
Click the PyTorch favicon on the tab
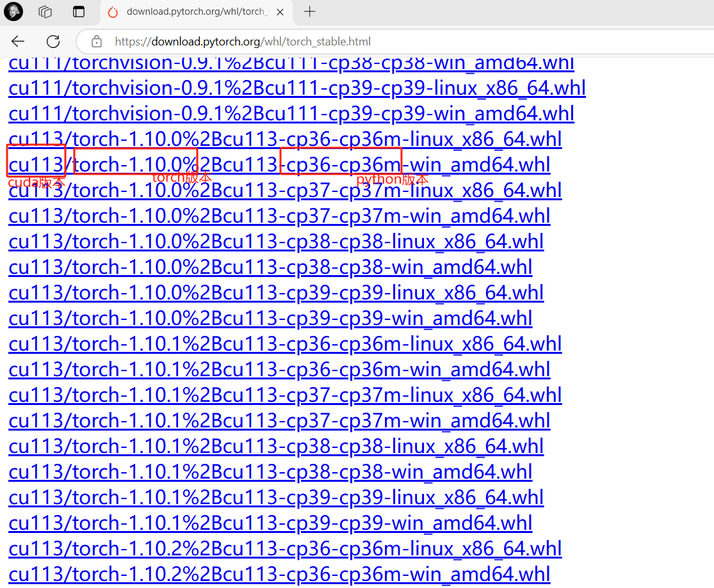pyautogui.click(x=113, y=12)
